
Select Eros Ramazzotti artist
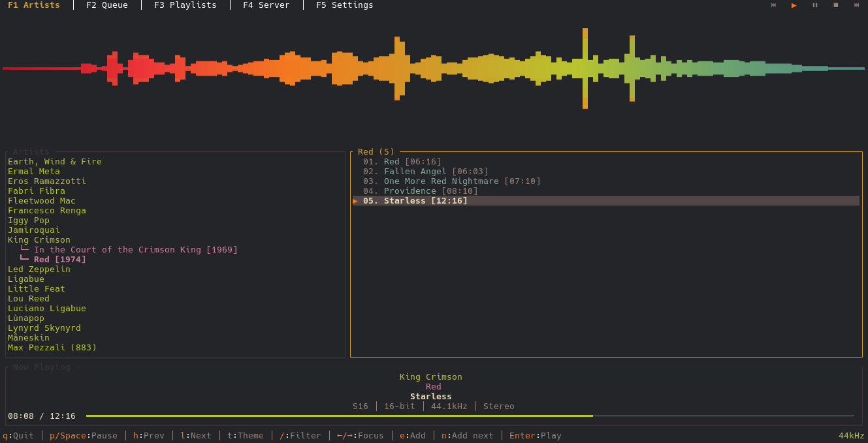point(47,181)
